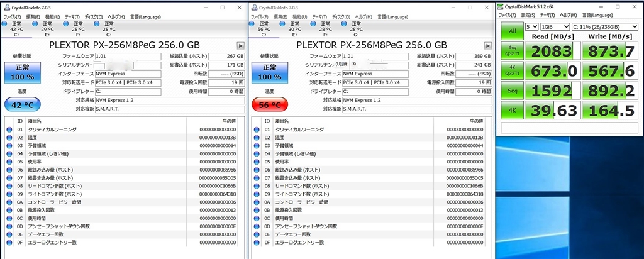The height and width of the screenshot is (259, 644).
Task: Click status circle of row 0A in 56 °C window
Action: pyautogui.click(x=257, y=202)
